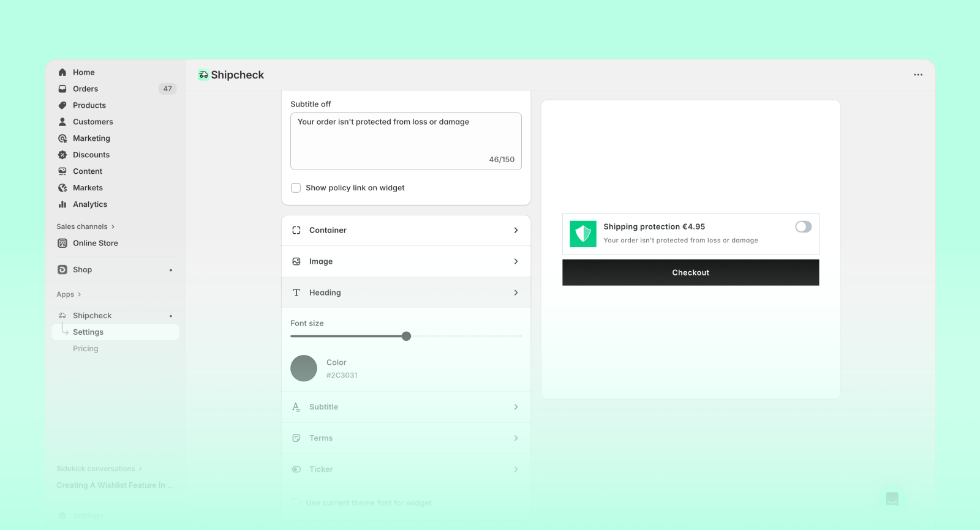Image resolution: width=980 pixels, height=530 pixels.
Task: Click the Image section icon
Action: (296, 261)
